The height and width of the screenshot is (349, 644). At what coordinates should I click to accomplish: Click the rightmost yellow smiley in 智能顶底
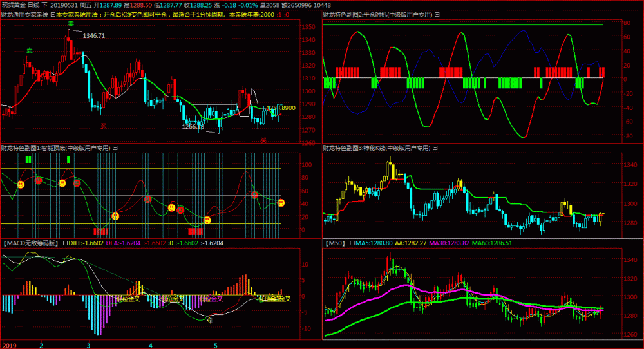[x=281, y=203]
